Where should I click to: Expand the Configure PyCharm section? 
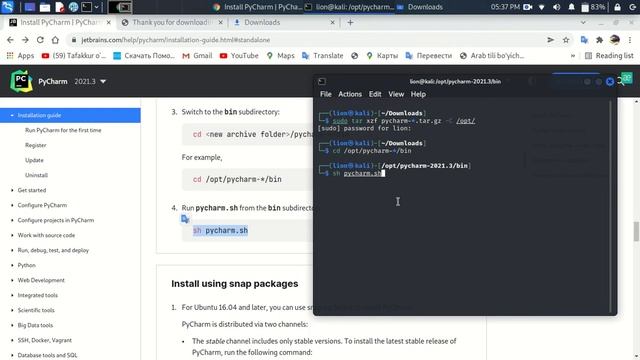coord(12,205)
